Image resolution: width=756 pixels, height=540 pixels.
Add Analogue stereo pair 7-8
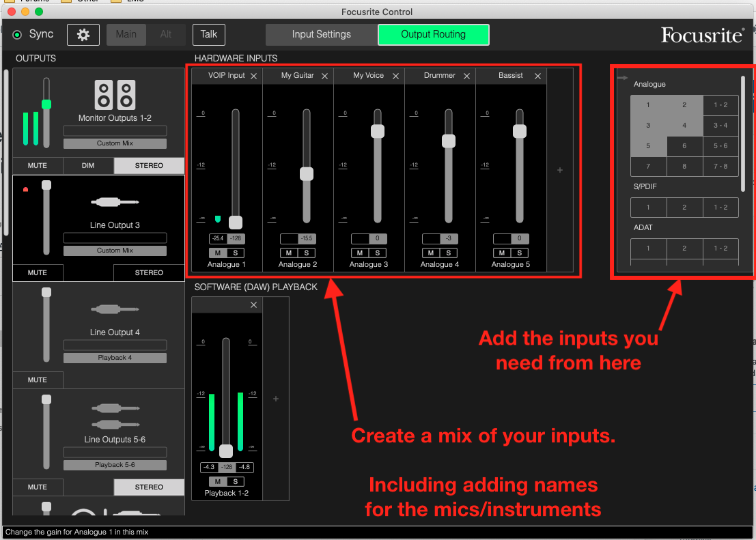[x=720, y=167]
